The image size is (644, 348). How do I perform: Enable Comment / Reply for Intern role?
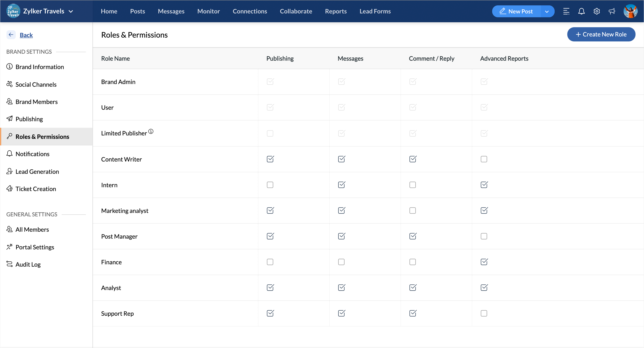tap(413, 185)
